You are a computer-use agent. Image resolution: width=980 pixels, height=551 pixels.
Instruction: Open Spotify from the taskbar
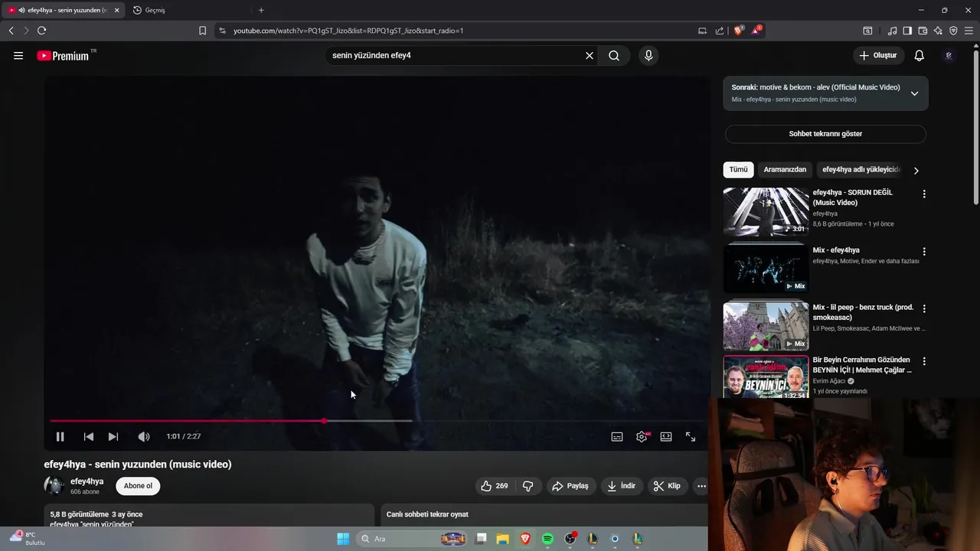(547, 539)
